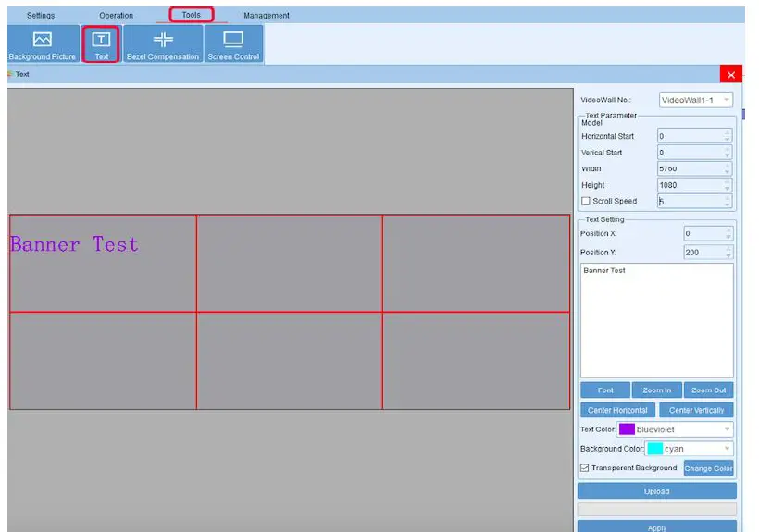Increase Width with the up arrow
This screenshot has width=759, height=532.
727,165
